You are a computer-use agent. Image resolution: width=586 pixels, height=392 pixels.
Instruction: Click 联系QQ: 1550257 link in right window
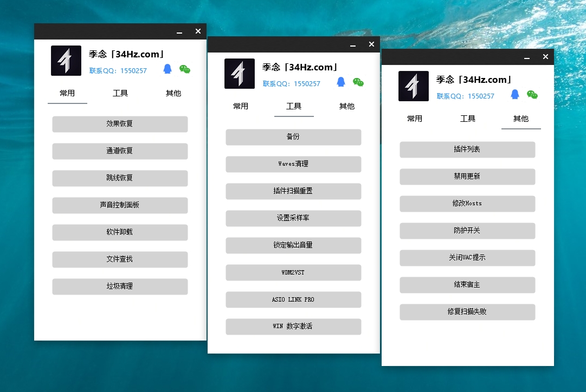tap(466, 96)
